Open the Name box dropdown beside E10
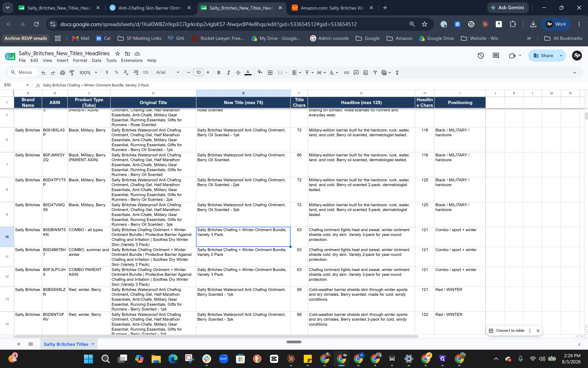The image size is (588, 368). (27, 85)
